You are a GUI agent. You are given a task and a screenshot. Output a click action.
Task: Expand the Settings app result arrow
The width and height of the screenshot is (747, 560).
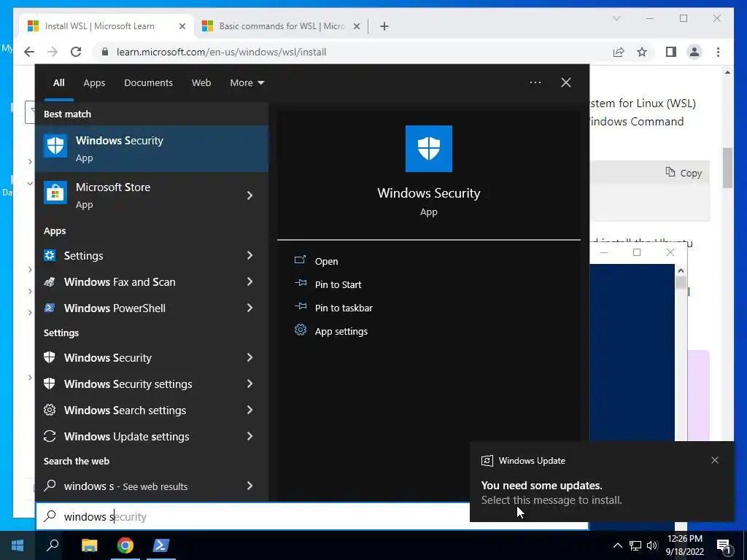250,256
